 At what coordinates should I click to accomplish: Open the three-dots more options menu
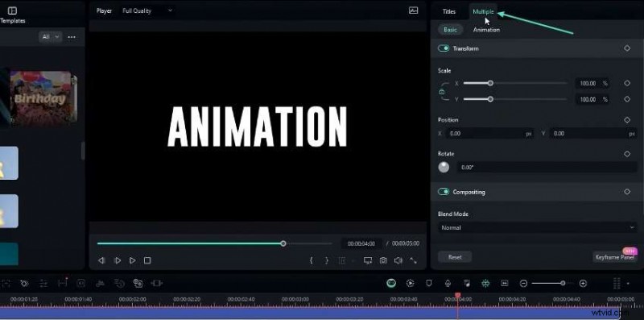click(x=72, y=37)
